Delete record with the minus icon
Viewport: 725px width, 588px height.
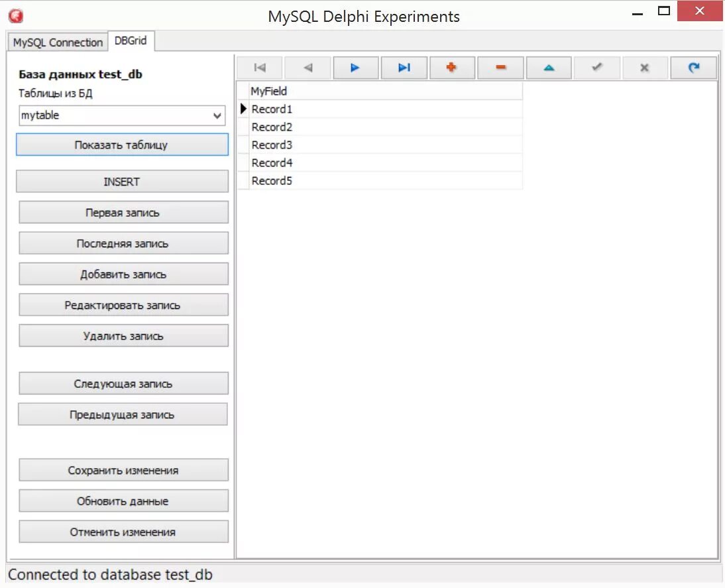point(500,68)
